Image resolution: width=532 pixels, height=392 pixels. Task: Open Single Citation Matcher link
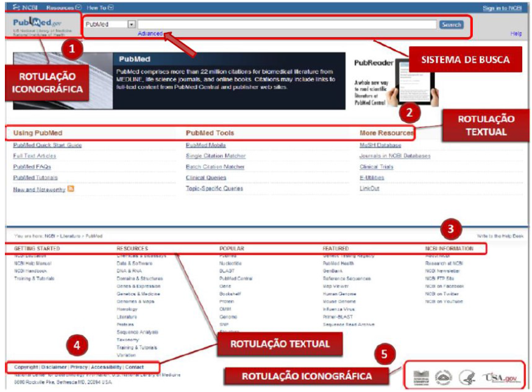(x=216, y=156)
